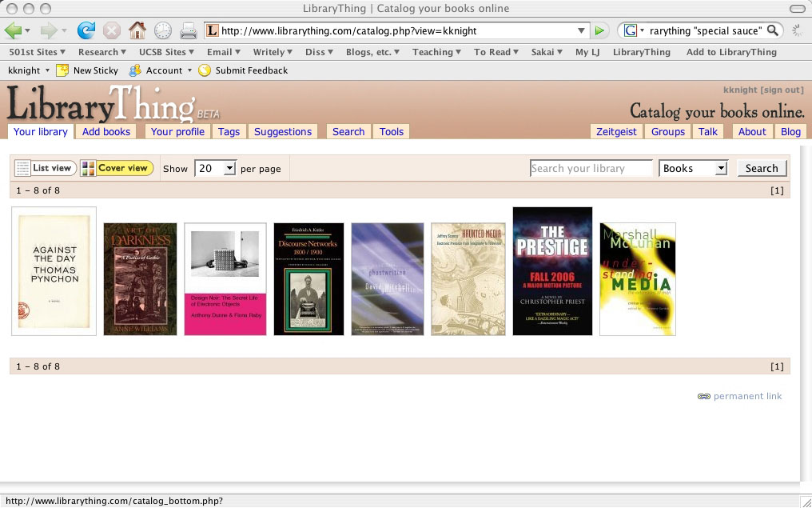Expand the UCSB Sites bookmark folder
Viewport: 812px width, 508px height.
tap(166, 52)
